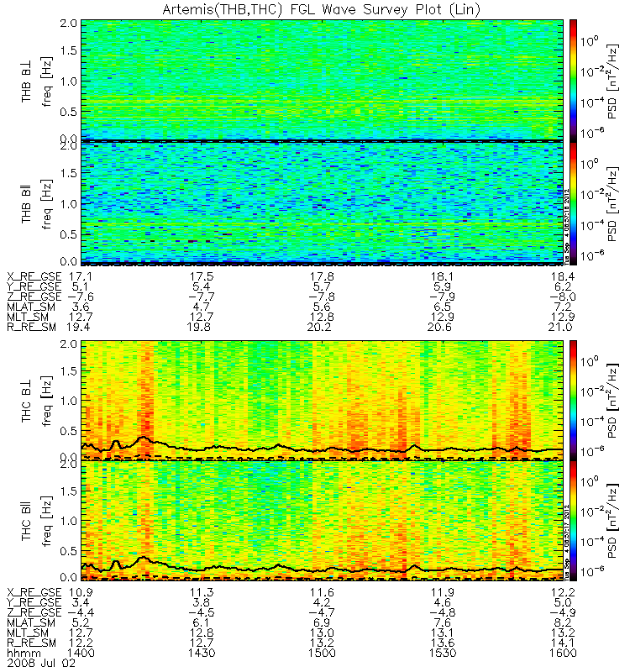This screenshot has height=672, width=630.
Task: Click the THC MLT_SM value '13.0'
Action: click(322, 633)
